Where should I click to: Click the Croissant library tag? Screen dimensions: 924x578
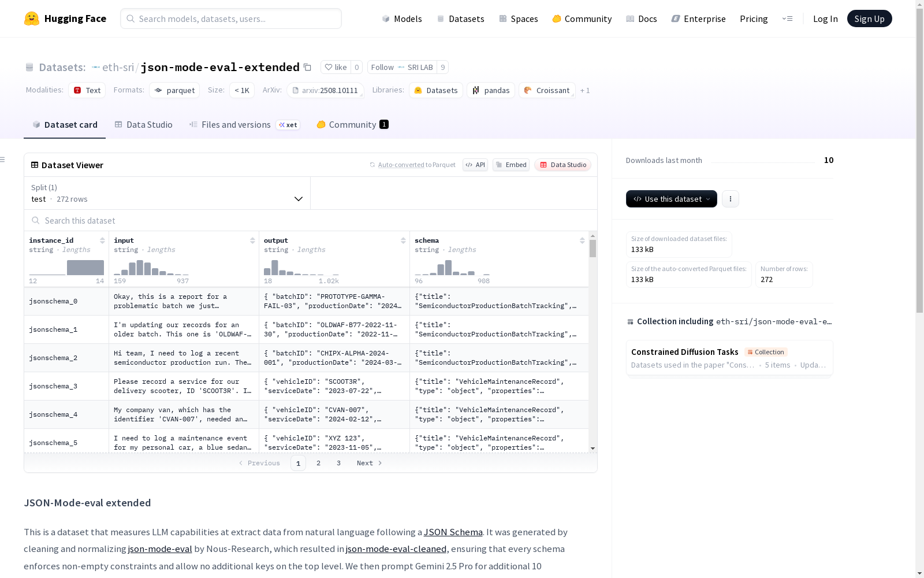(x=547, y=90)
